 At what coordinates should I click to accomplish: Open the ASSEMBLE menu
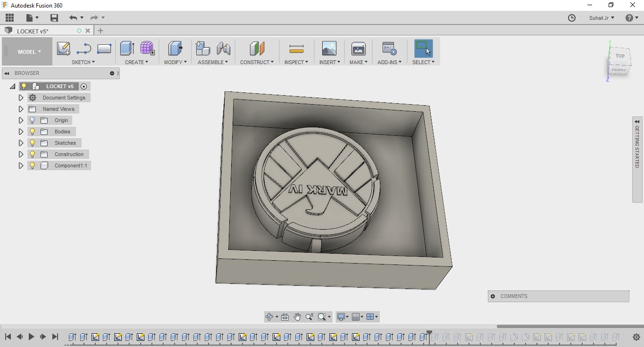[x=213, y=62]
